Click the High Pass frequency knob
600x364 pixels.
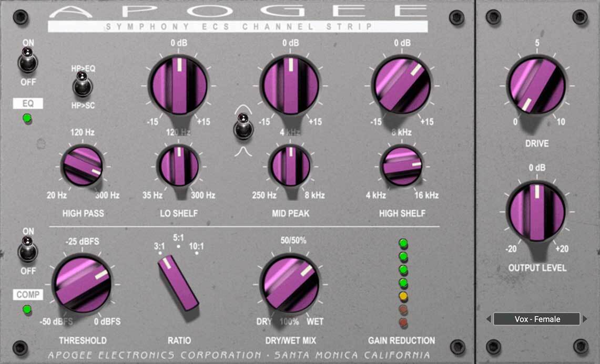tap(82, 166)
